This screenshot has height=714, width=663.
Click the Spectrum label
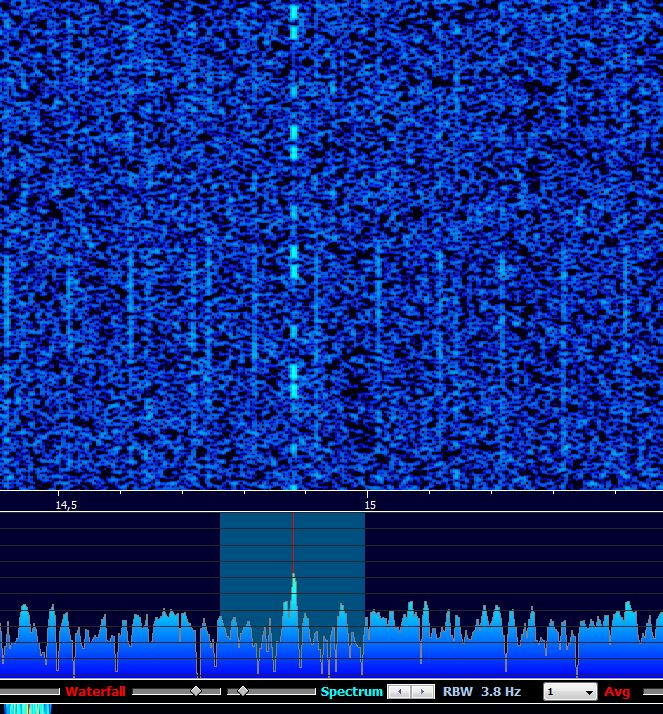pos(352,691)
